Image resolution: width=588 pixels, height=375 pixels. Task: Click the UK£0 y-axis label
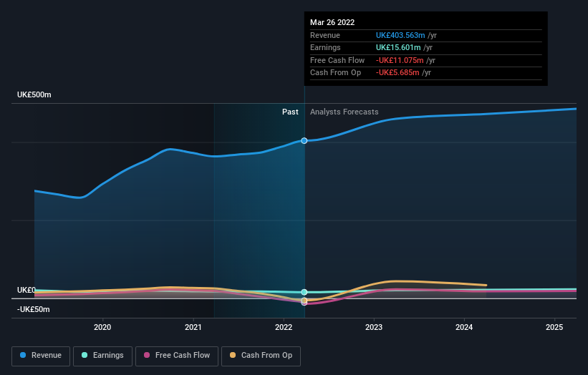pos(26,291)
